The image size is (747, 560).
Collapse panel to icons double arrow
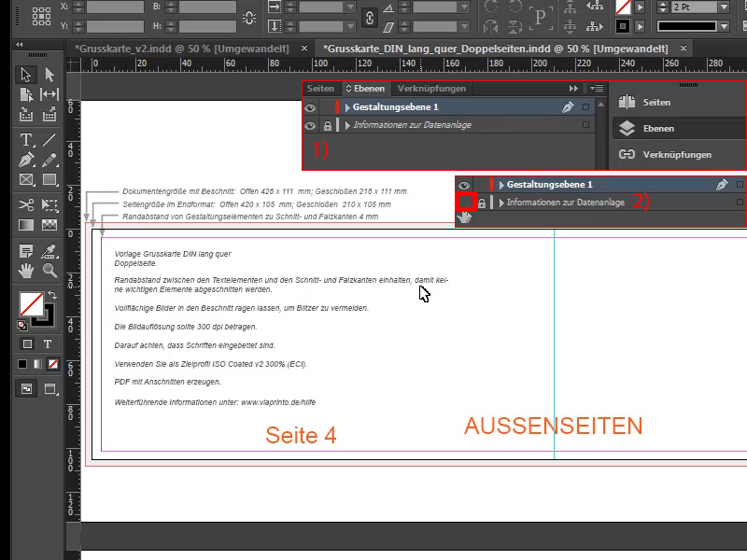click(x=573, y=88)
